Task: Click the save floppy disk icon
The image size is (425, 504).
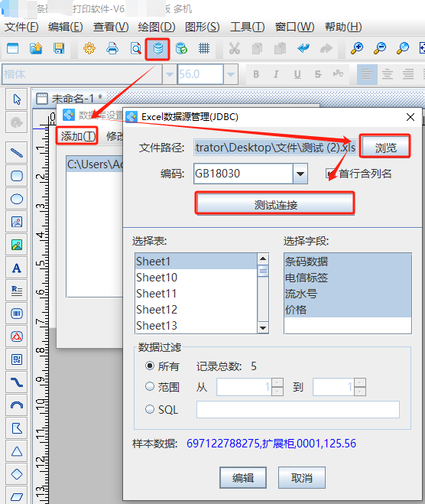Action: (59, 48)
